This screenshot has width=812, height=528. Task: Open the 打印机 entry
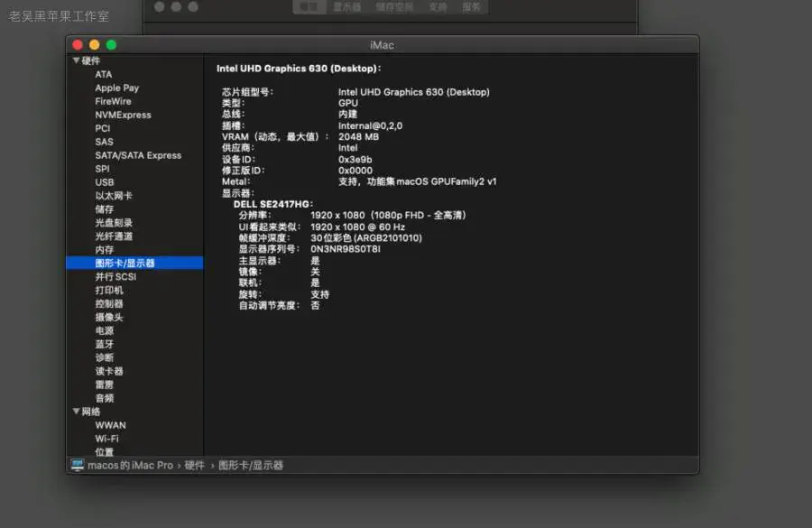click(x=109, y=290)
